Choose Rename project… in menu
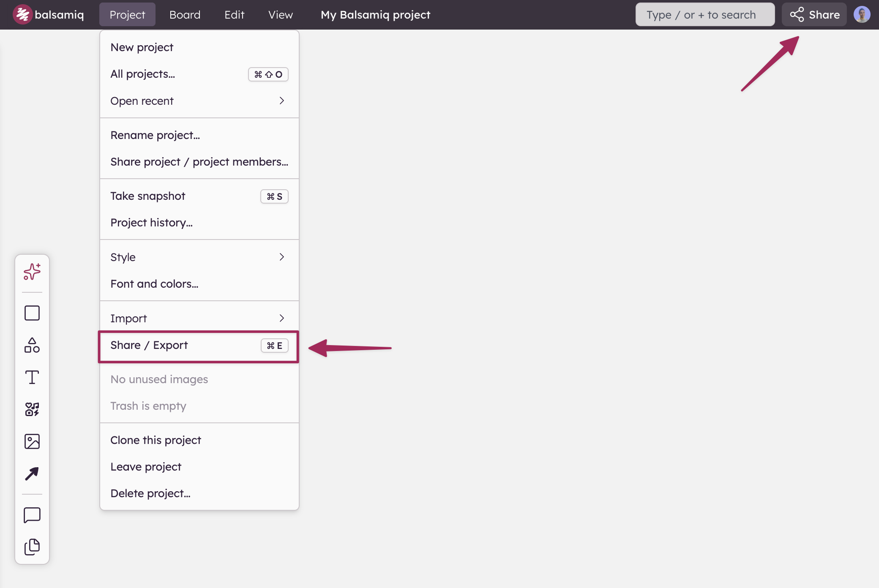 point(199,135)
